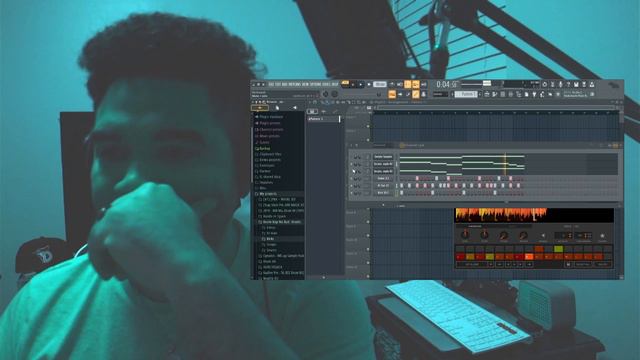Toggle the highlighted orange pencil icon in the recording panel
The width and height of the screenshot is (640, 360).
[x=416, y=94]
